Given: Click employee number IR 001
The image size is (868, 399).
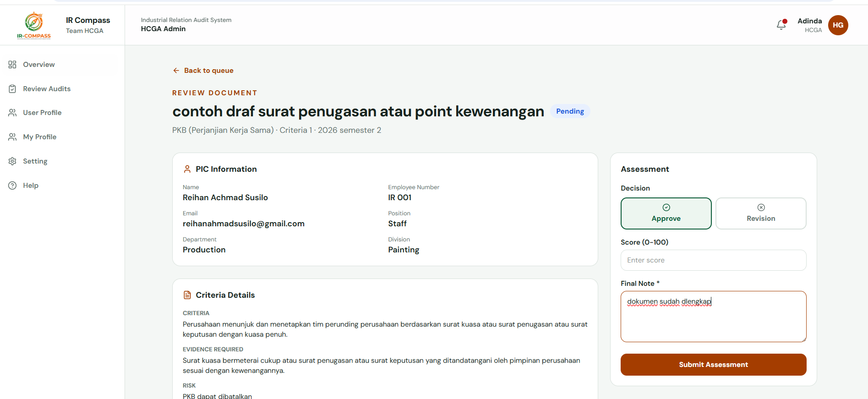Looking at the screenshot, I should [x=400, y=197].
